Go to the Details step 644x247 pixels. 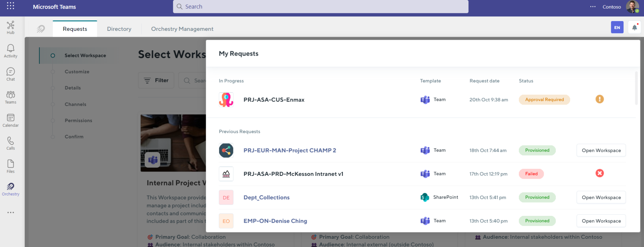(x=73, y=88)
